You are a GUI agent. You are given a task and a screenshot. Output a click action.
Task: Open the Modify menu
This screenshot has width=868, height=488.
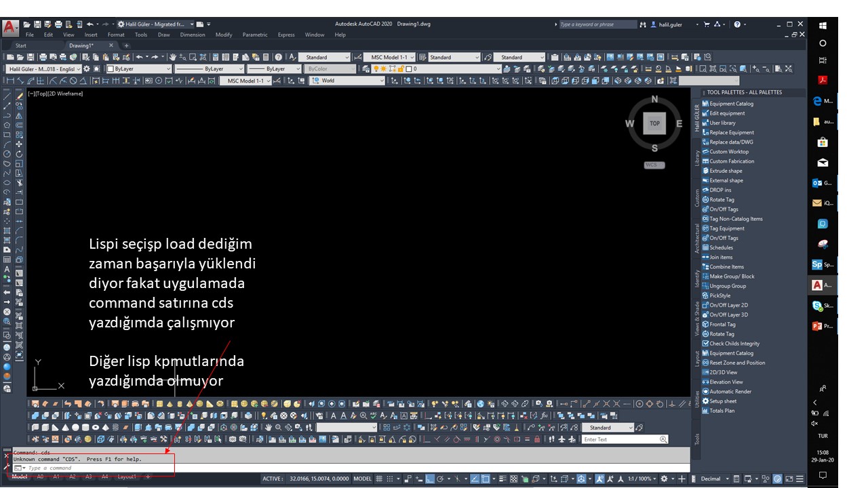pos(224,35)
